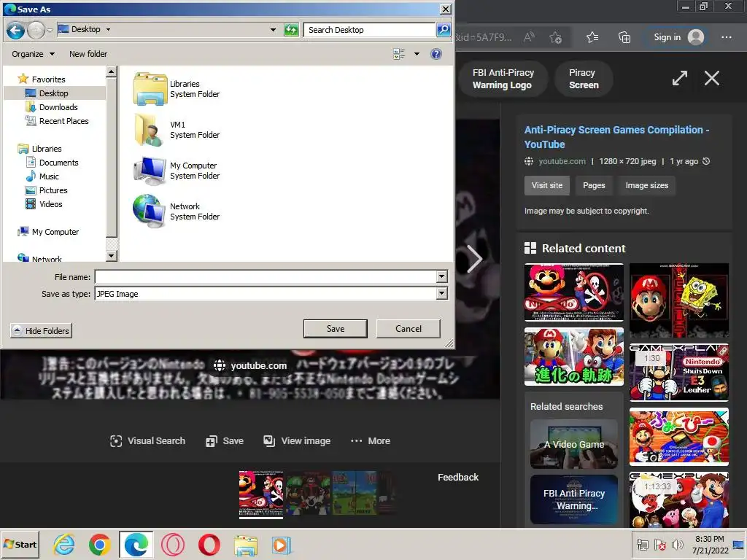
Task: Click the Save icon below the image
Action: 211,441
